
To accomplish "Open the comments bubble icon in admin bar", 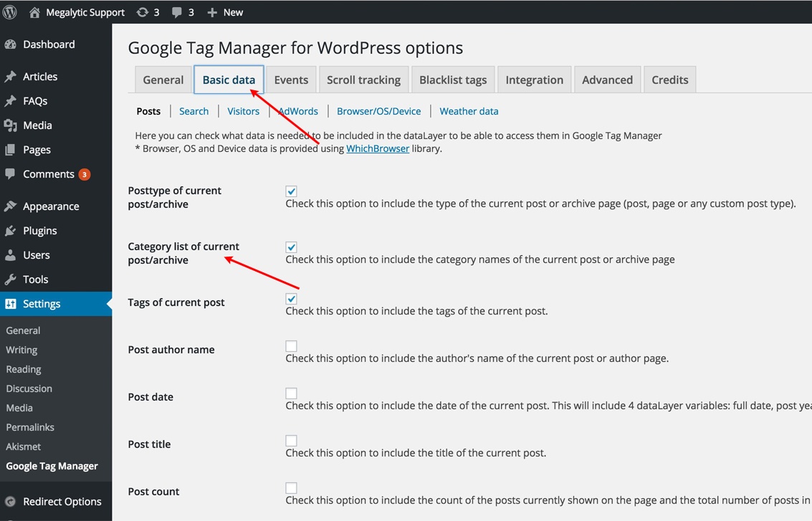I will [175, 11].
